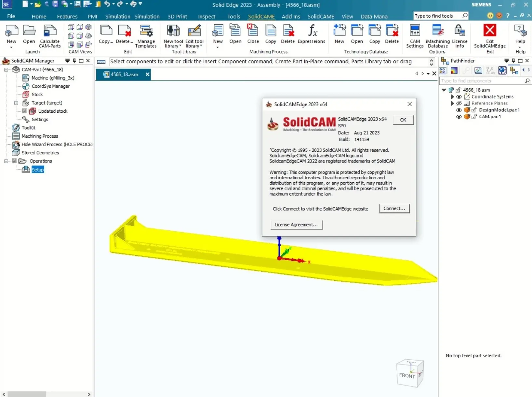Image resolution: width=532 pixels, height=397 pixels.
Task: Select the 4566_18.asm document tab
Action: coord(124,74)
